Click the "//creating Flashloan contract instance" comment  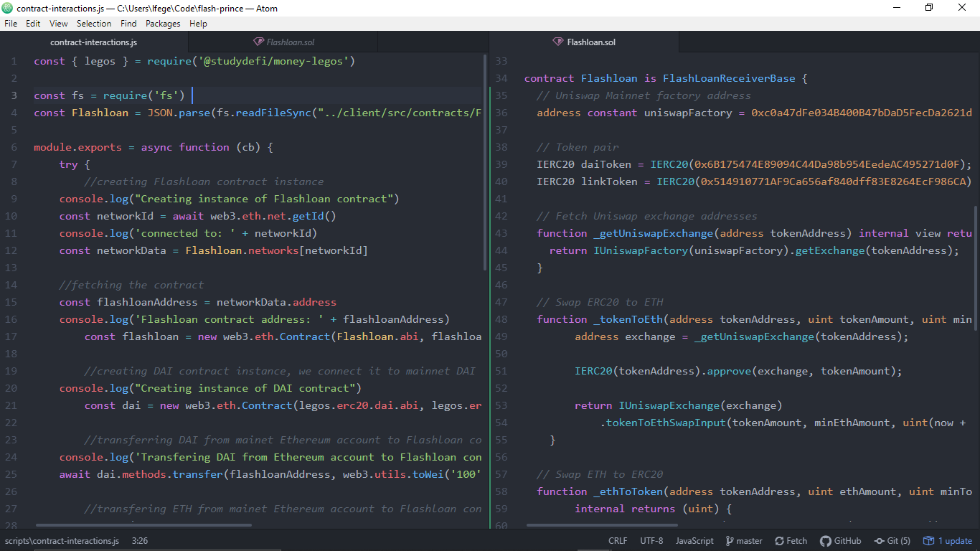204,182
